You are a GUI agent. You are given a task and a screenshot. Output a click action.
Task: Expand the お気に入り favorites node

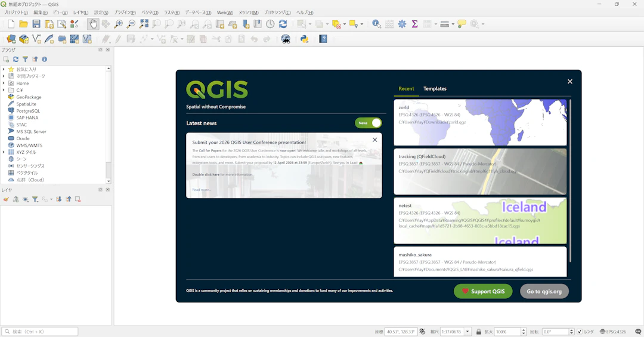(4, 69)
